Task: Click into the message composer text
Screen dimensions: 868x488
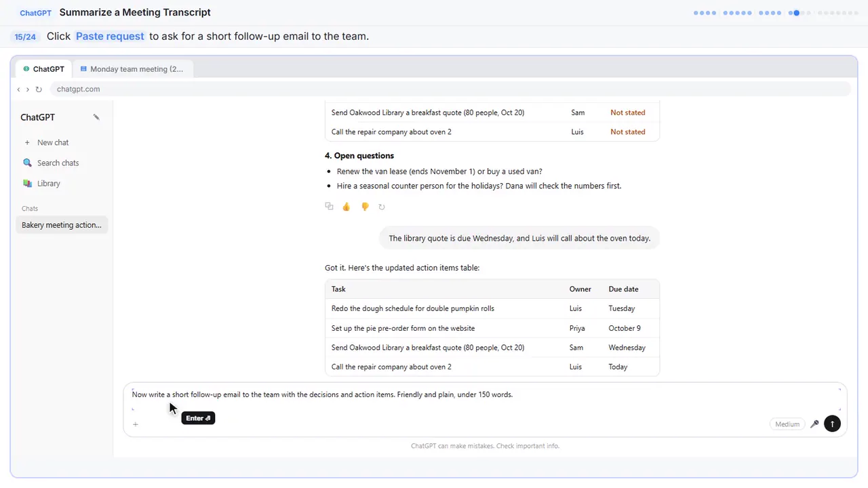Action: 322,394
